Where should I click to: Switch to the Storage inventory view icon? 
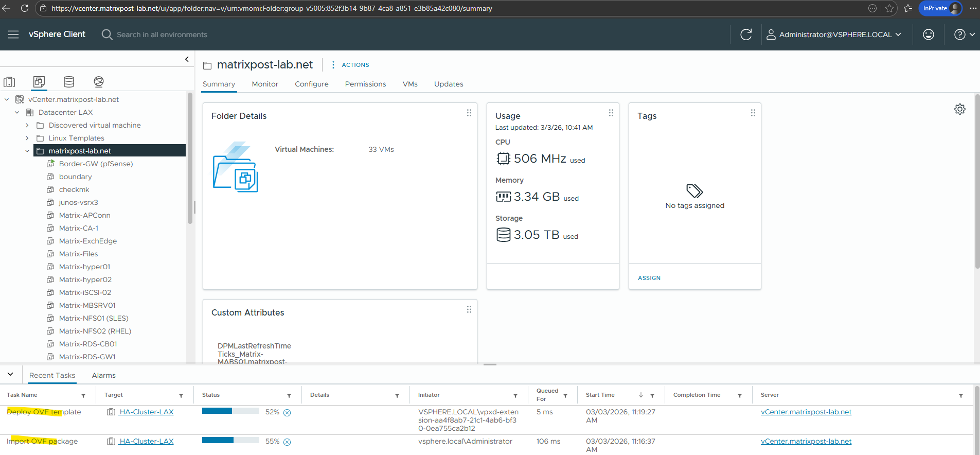pos(69,82)
